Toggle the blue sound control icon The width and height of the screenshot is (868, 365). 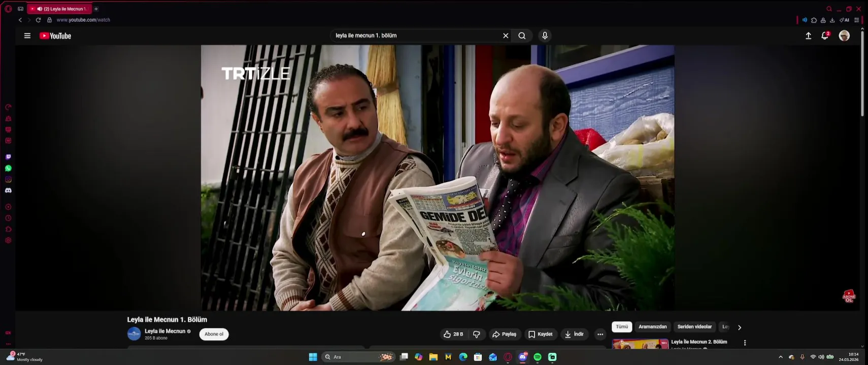[805, 20]
